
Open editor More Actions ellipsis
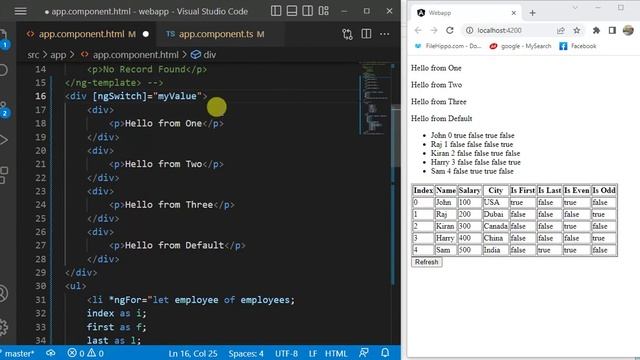tap(384, 34)
